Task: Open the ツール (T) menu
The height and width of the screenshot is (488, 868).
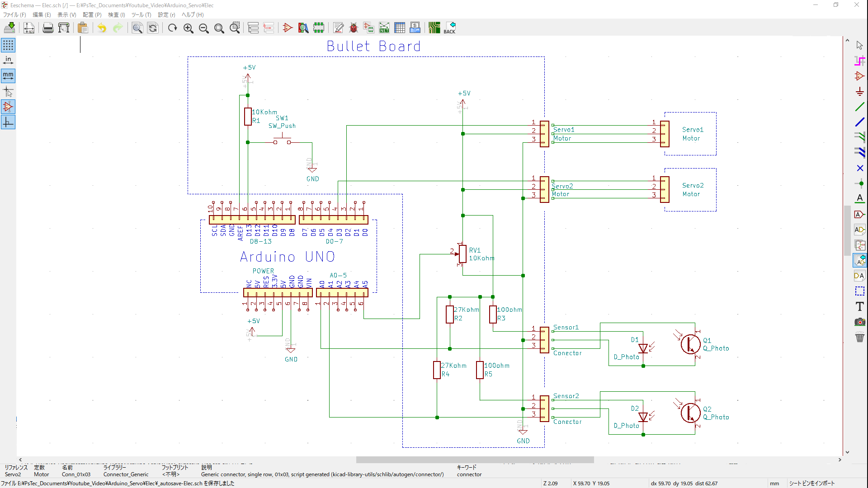Action: point(141,15)
